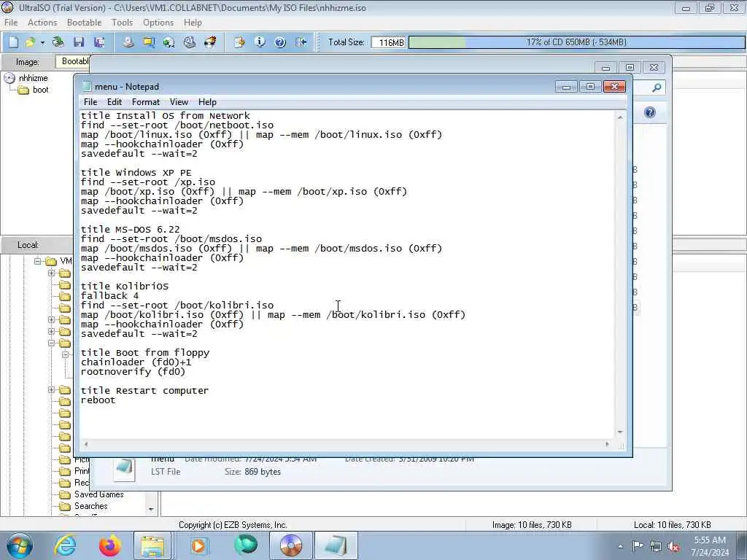
Task: Show hidden tray icons arrow
Action: (x=620, y=547)
